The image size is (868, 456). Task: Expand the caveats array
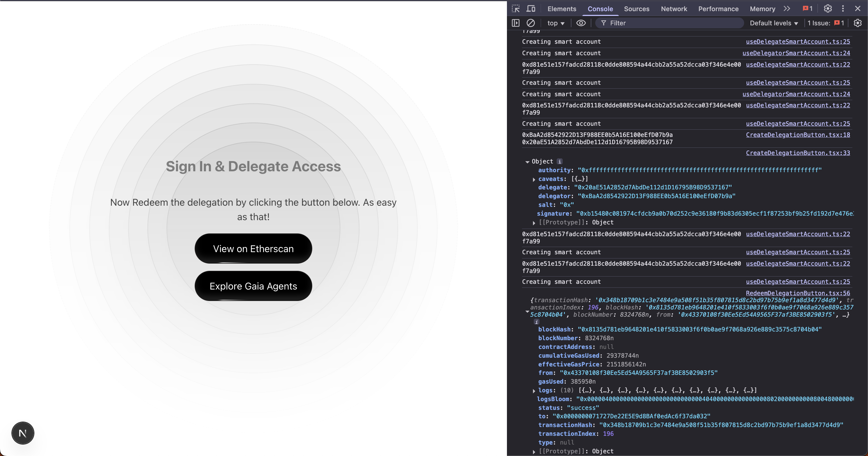coord(534,179)
